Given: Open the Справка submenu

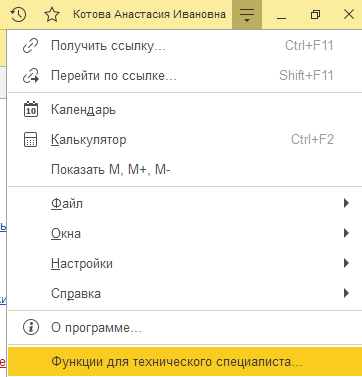Looking at the screenshot, I should point(185,293).
